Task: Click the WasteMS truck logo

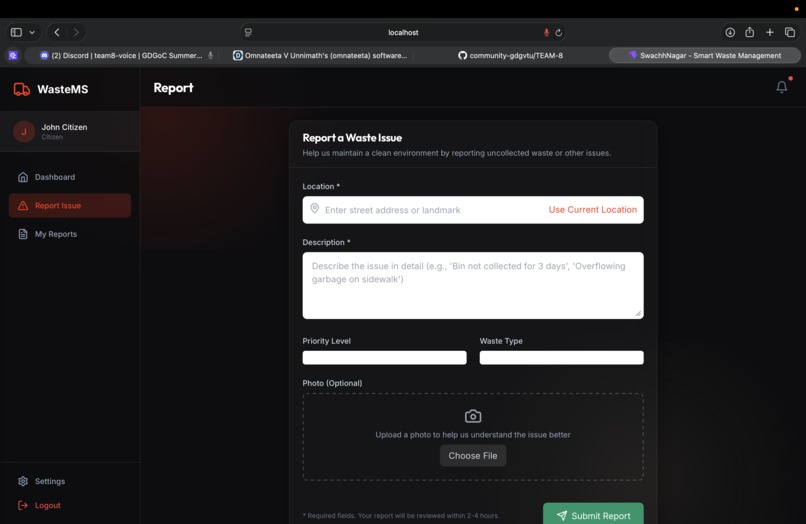Action: coord(22,89)
